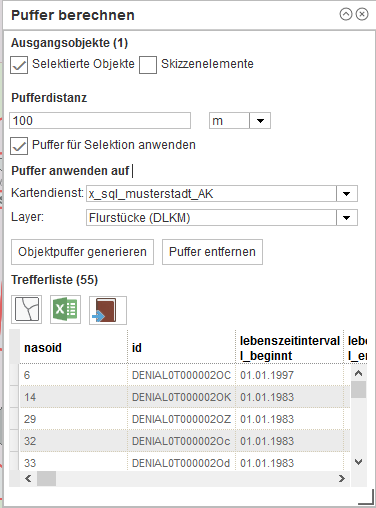376x508 pixels.
Task: Collapse the Puffer berechnen panel
Action: (346, 14)
